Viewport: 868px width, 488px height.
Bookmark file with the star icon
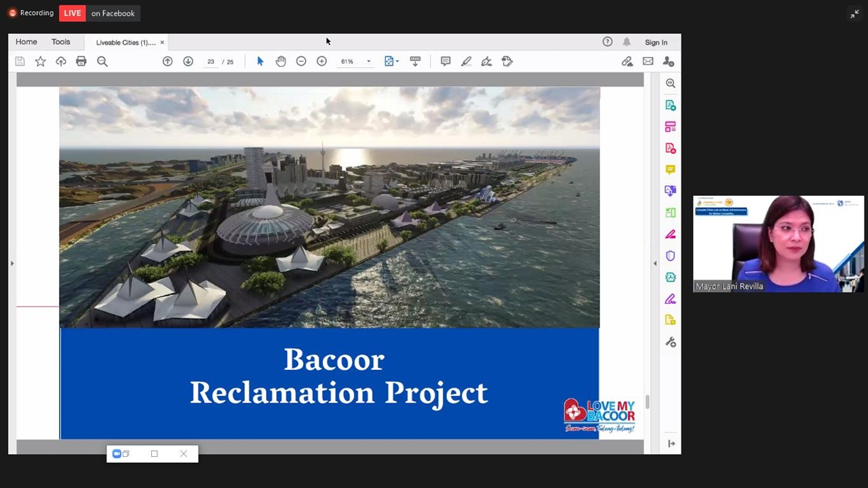(41, 62)
